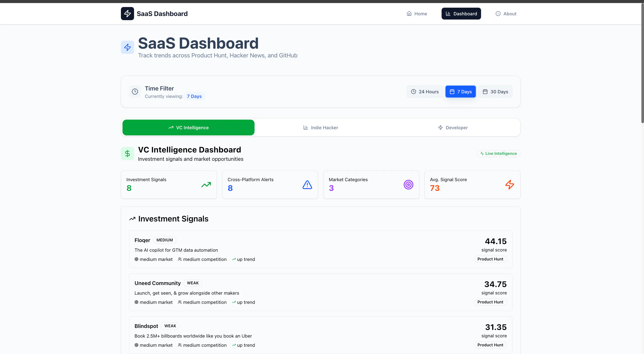Screen dimensions: 644x354
Task: Click Uneed Community's up trend icon
Action: [234, 302]
